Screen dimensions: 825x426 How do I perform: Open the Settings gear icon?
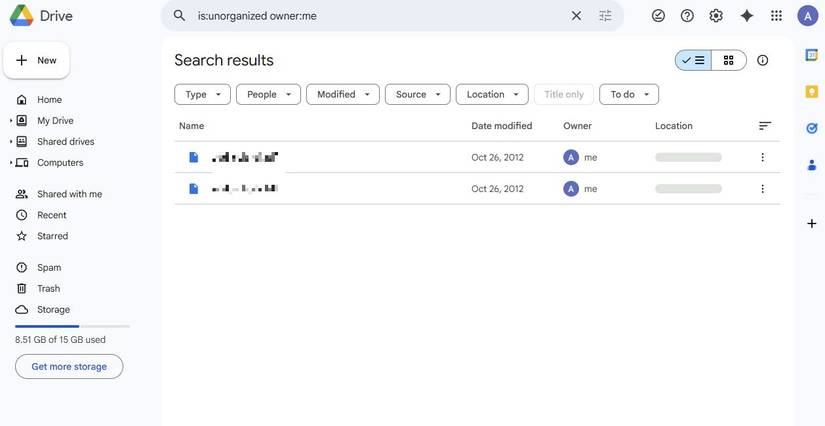(x=716, y=16)
